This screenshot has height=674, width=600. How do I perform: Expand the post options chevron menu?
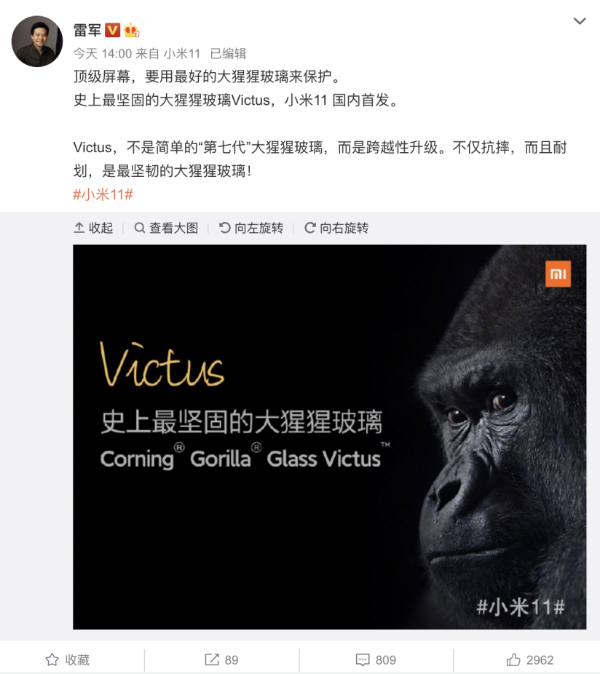pyautogui.click(x=580, y=21)
